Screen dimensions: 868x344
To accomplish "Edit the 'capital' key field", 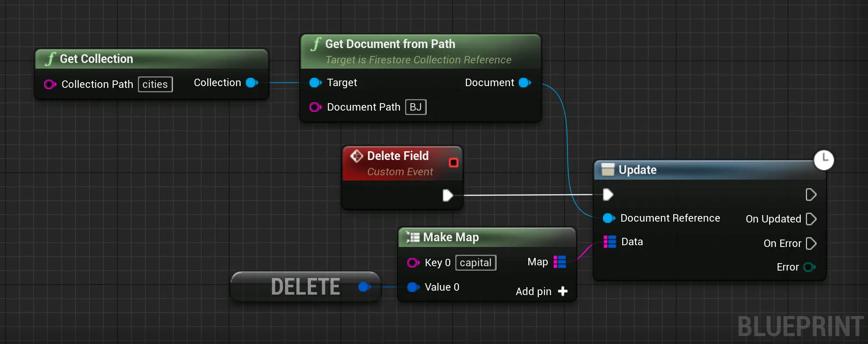I will pos(475,263).
